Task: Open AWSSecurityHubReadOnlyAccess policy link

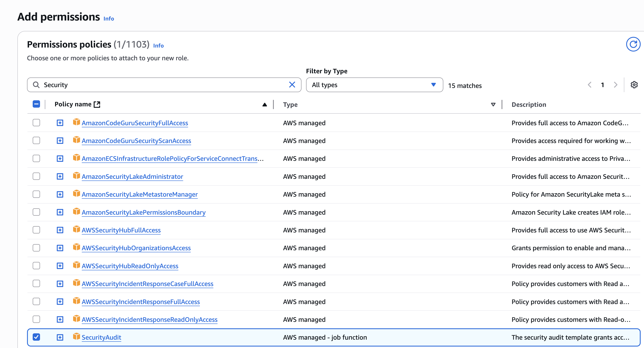Action: coord(130,266)
